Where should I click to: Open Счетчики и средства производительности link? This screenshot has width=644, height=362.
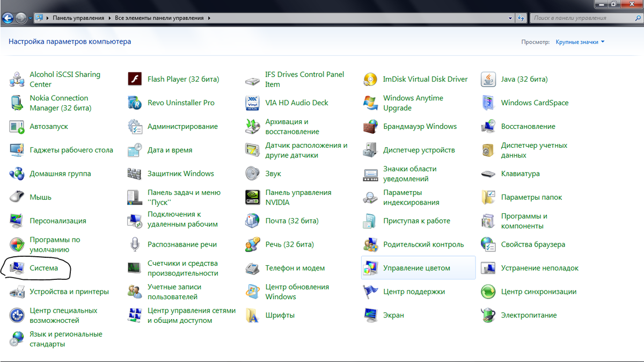click(183, 268)
